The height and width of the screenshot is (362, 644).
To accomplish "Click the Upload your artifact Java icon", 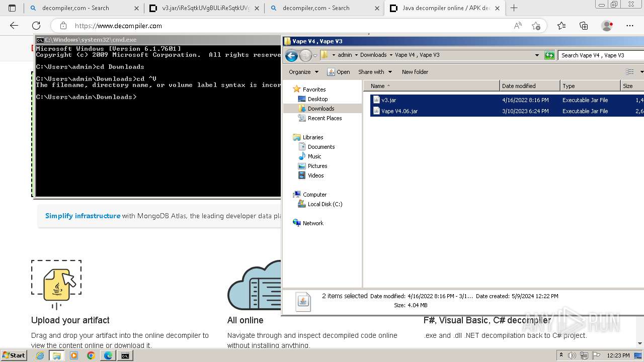I will pyautogui.click(x=56, y=285).
